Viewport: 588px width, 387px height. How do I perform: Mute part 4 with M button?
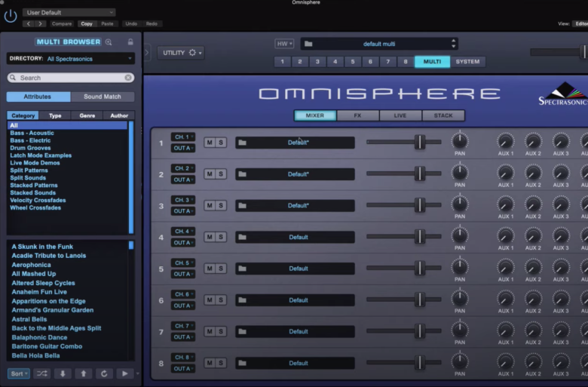point(210,237)
